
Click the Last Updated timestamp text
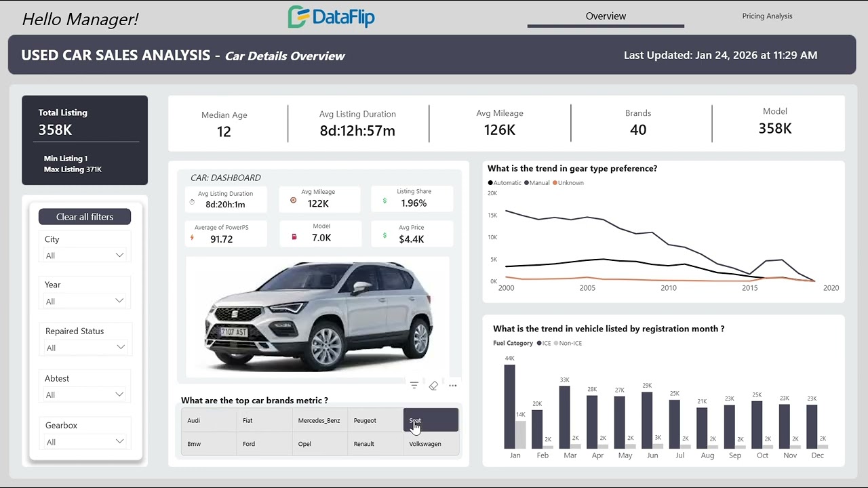pyautogui.click(x=720, y=56)
